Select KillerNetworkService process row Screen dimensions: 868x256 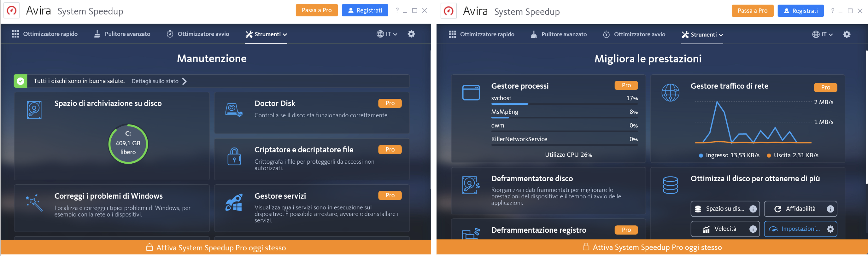click(x=564, y=141)
